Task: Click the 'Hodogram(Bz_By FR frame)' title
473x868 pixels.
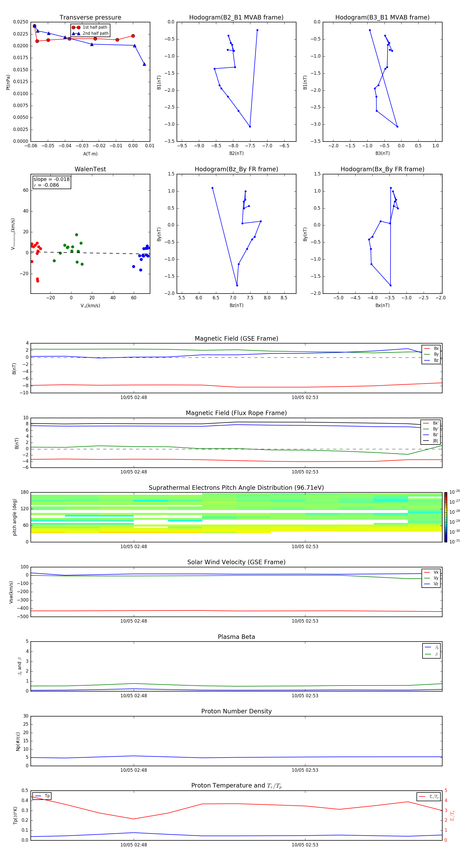Action: pyautogui.click(x=236, y=169)
